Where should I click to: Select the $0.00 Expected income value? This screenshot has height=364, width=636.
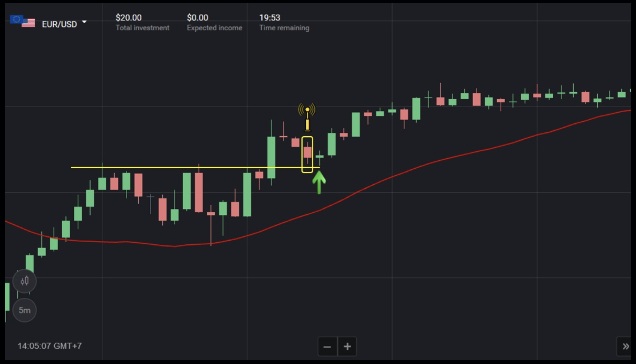click(197, 18)
